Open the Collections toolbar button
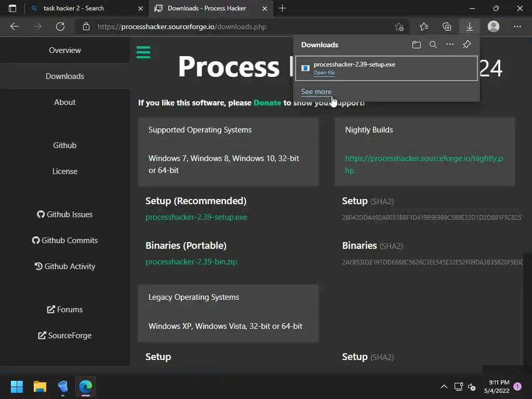Viewport: 532px width, 399px height. click(x=447, y=26)
